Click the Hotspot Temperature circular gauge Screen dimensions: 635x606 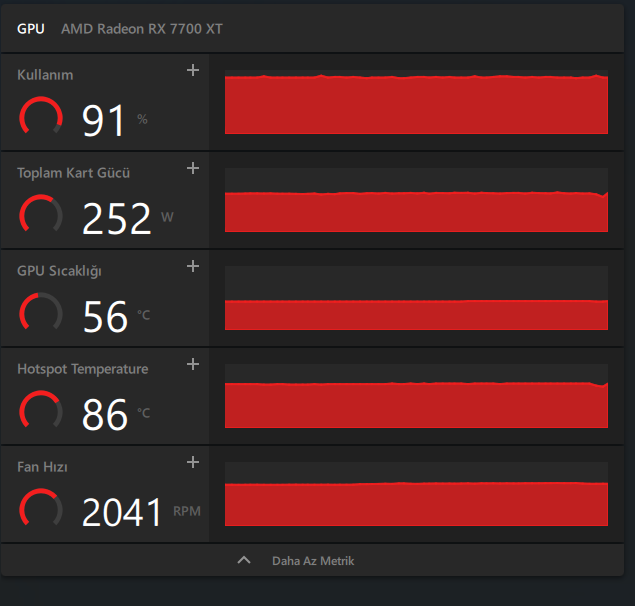tap(41, 411)
